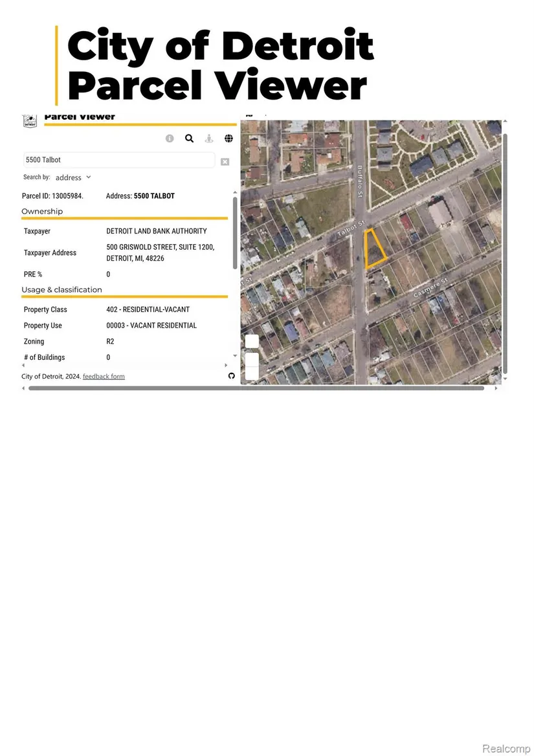Click the Ownership section header
The height and width of the screenshot is (756, 534).
[42, 212]
